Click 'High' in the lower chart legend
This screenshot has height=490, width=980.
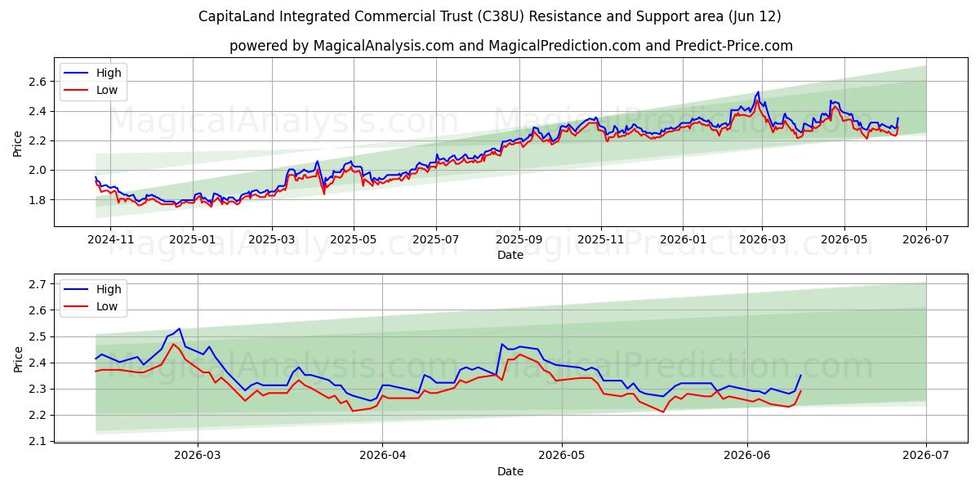pos(109,289)
